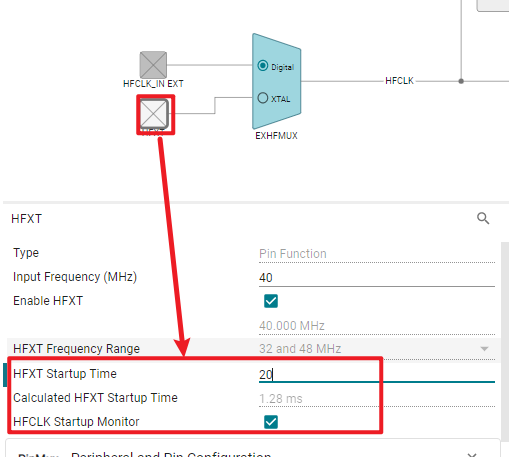Click the Calculated HFXT Startup Time value

tap(281, 399)
